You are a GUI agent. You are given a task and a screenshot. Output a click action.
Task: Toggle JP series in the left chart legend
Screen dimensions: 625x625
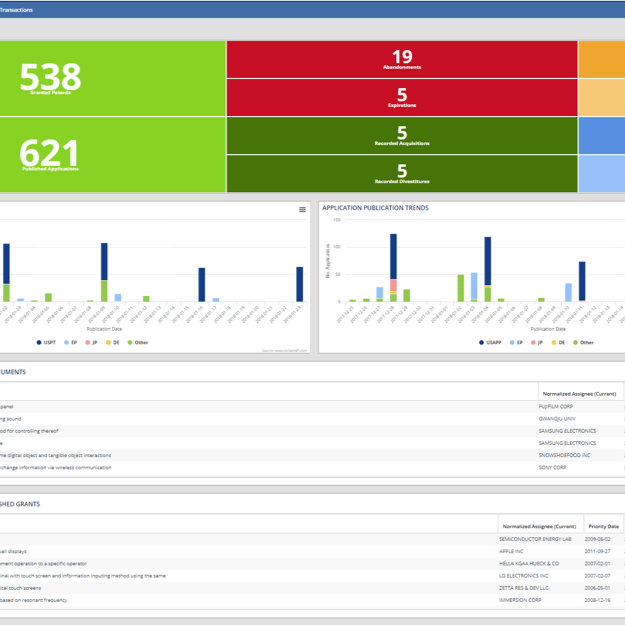(91, 342)
